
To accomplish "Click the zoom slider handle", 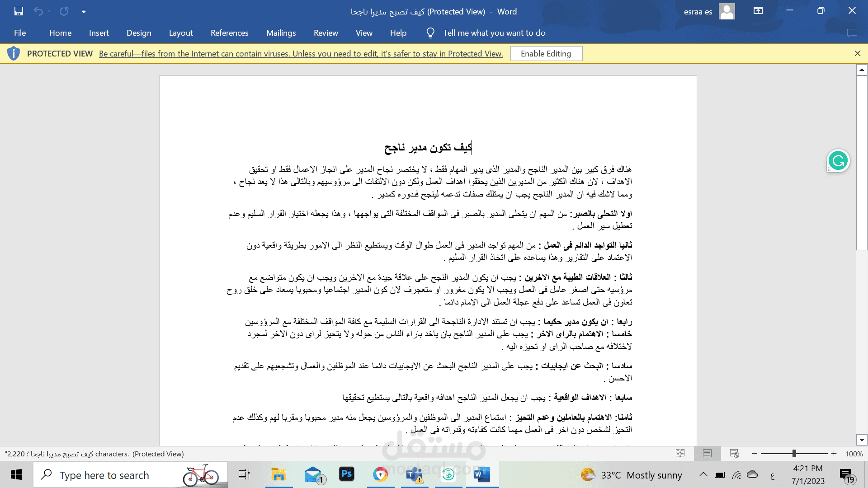I will coord(794,453).
